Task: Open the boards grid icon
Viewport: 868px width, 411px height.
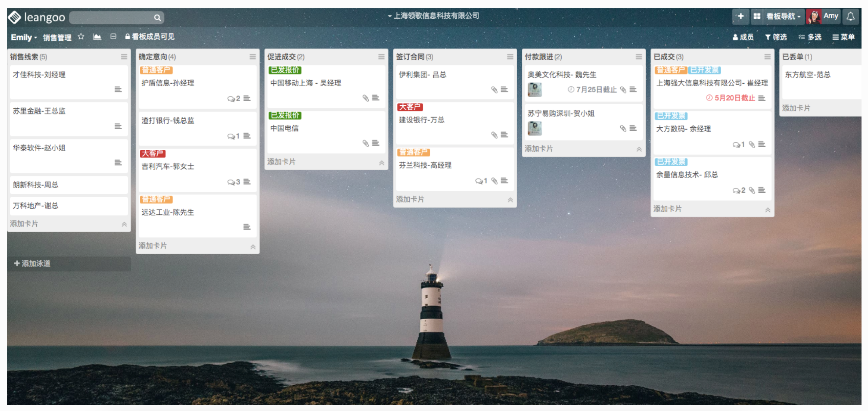Action: [757, 17]
